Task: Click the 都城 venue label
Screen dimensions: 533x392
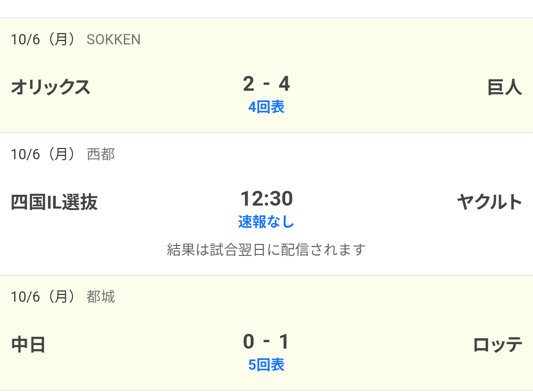Action: tap(101, 296)
